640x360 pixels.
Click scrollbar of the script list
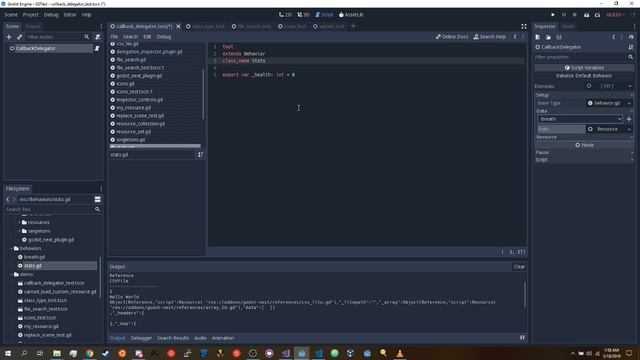[x=203, y=95]
